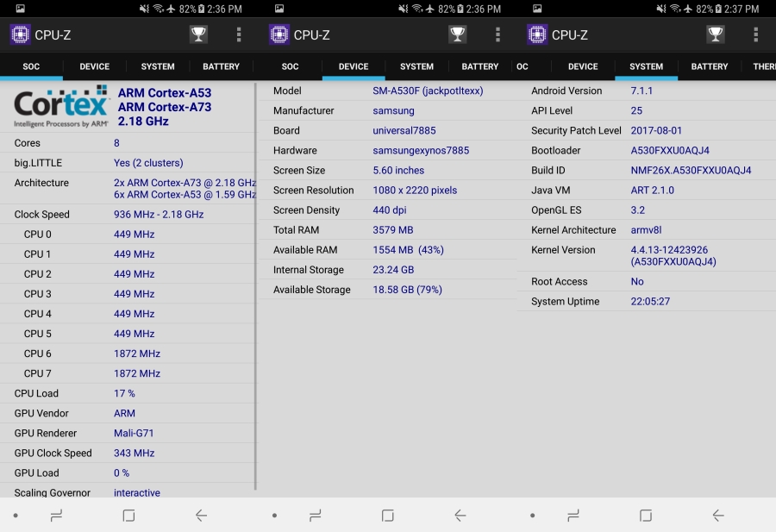Tap the Home navigation icon under the System screen
The height and width of the screenshot is (532, 776).
click(645, 516)
